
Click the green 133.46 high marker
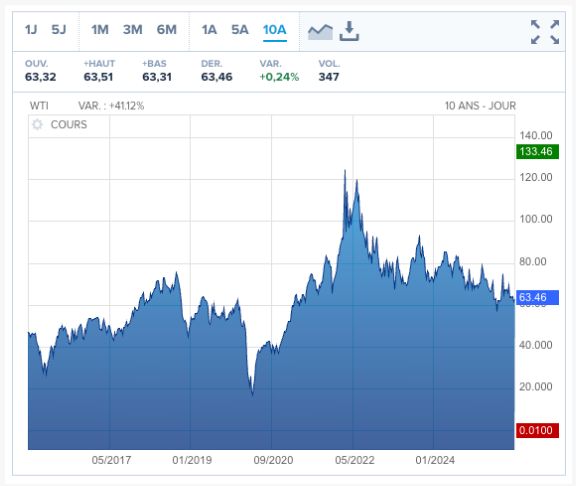pos(537,151)
